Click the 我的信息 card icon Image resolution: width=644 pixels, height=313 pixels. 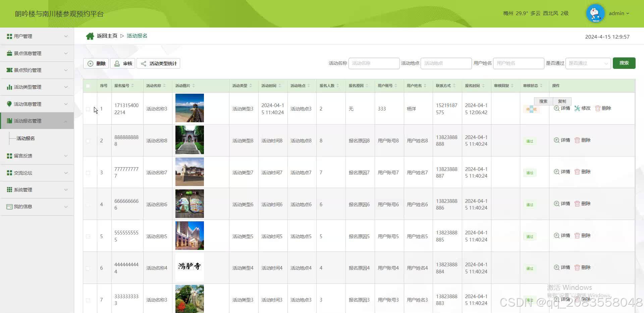pyautogui.click(x=9, y=207)
